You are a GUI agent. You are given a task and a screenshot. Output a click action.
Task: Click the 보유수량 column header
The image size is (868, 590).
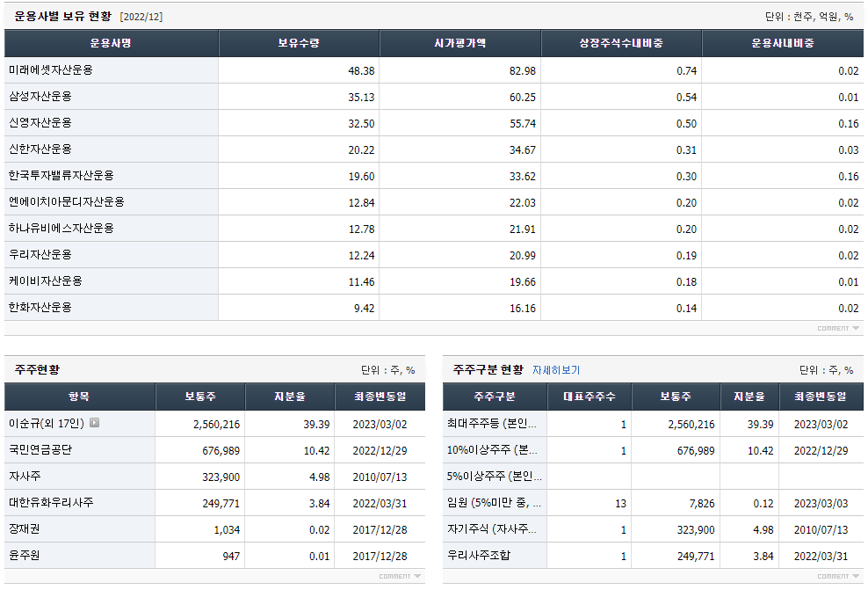coord(299,43)
